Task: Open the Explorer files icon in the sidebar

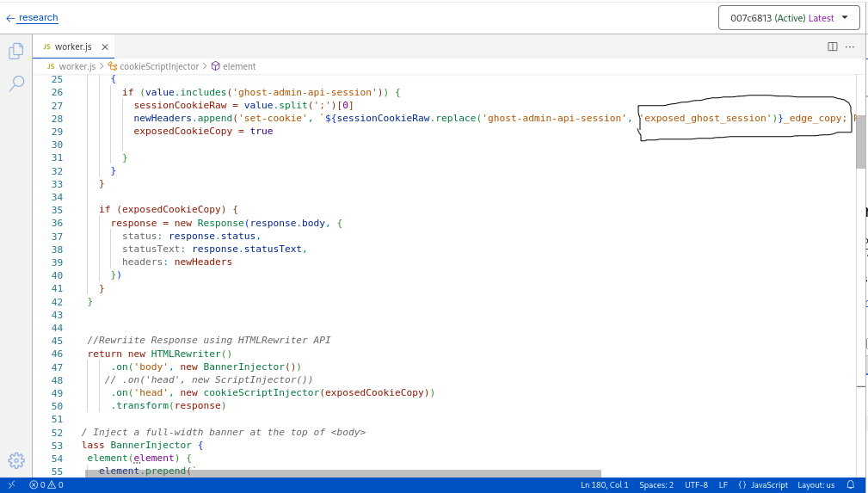Action: pyautogui.click(x=16, y=52)
